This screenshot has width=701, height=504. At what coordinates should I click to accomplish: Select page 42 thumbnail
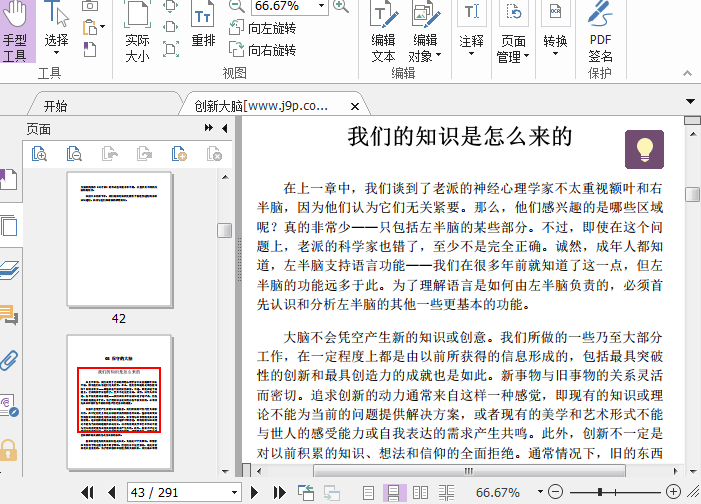119,240
